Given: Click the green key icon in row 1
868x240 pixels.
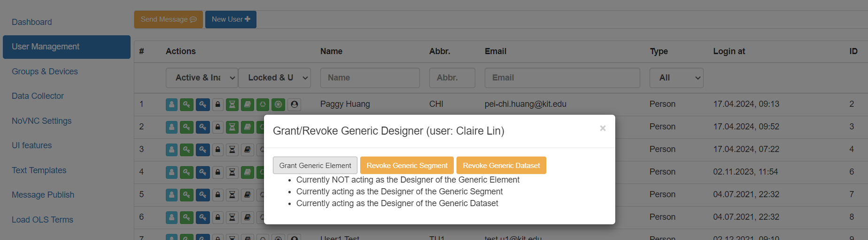Looking at the screenshot, I should [x=186, y=104].
